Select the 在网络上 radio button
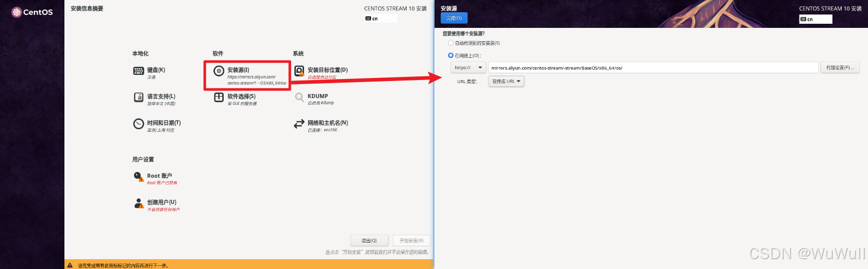Screen dimensions: 868x269 450,55
